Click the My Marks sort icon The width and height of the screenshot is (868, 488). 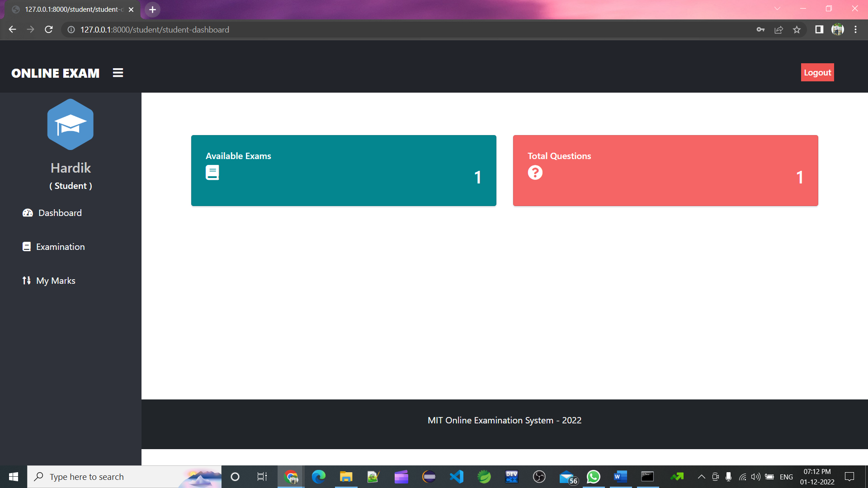click(27, 281)
